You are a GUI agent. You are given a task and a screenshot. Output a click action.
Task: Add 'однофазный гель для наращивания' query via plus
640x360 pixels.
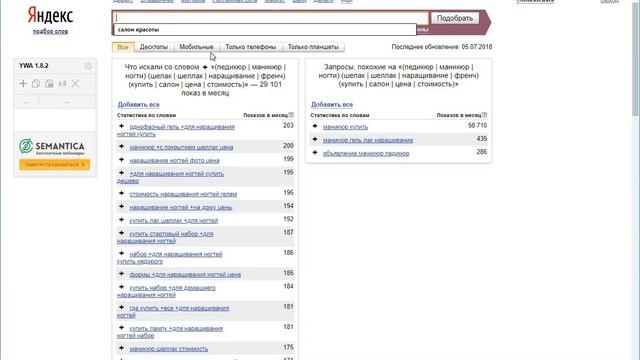coord(121,126)
